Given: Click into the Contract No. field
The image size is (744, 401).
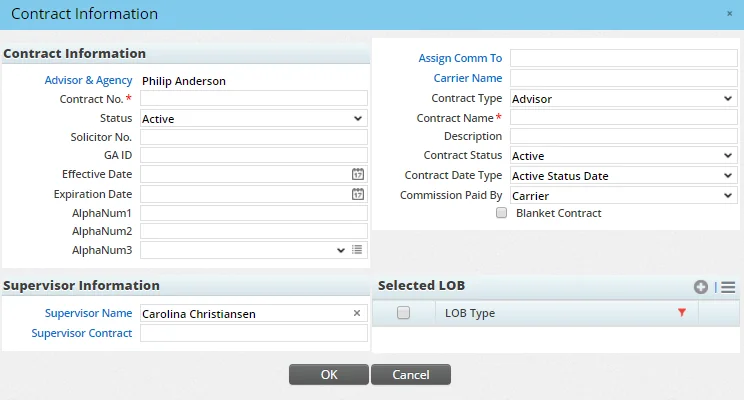Looking at the screenshot, I should click(x=254, y=99).
